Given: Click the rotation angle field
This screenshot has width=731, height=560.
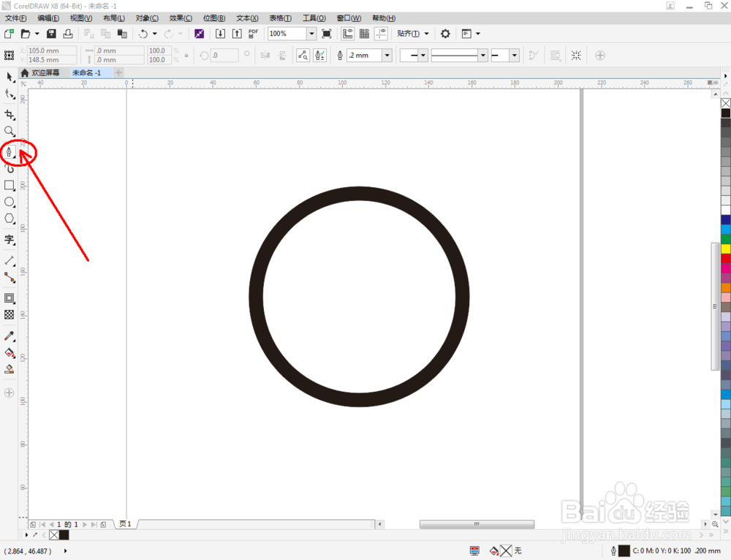Looking at the screenshot, I should pos(224,55).
